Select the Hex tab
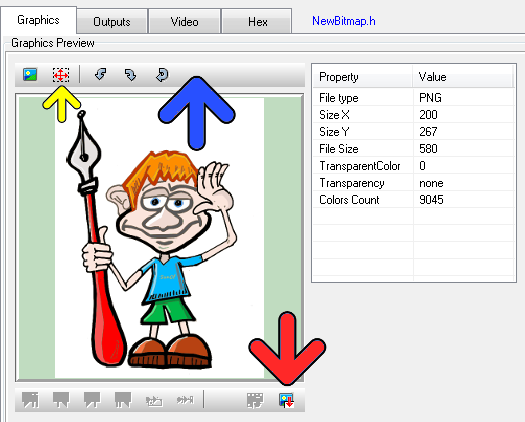This screenshot has height=422, width=525. [x=257, y=22]
